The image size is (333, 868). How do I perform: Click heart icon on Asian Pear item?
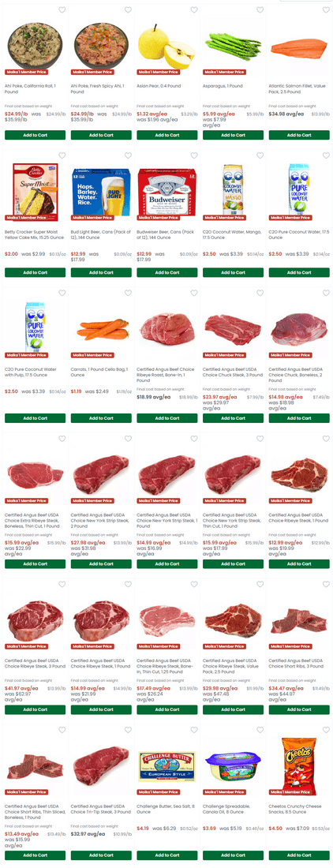click(x=194, y=10)
